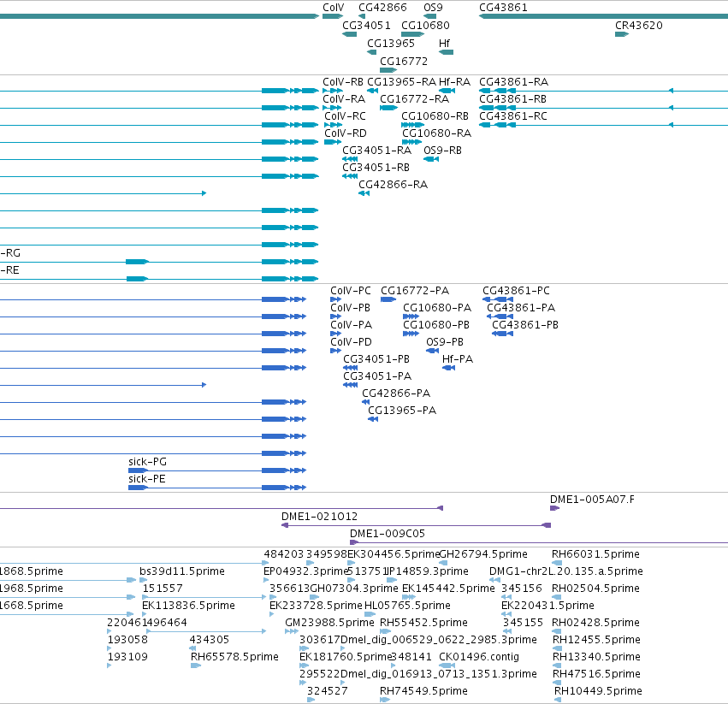Select the CG43861-PB protein feature
The width and height of the screenshot is (728, 704).
502,334
